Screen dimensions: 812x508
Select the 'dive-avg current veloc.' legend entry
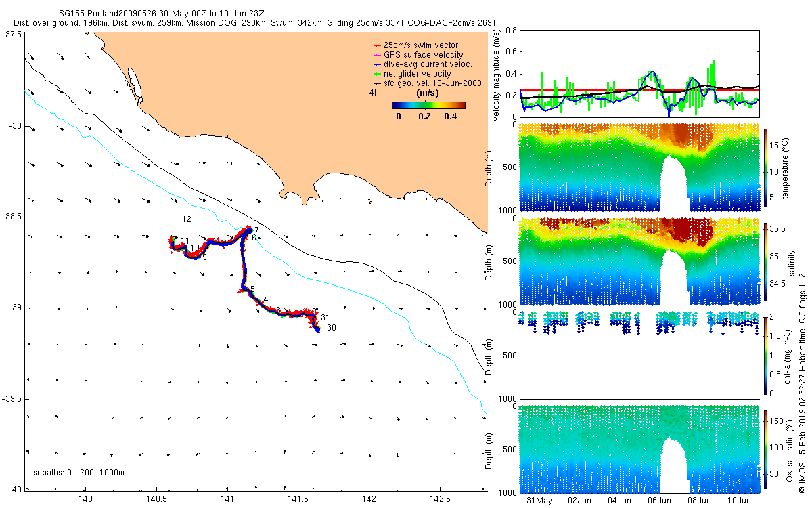(428, 64)
